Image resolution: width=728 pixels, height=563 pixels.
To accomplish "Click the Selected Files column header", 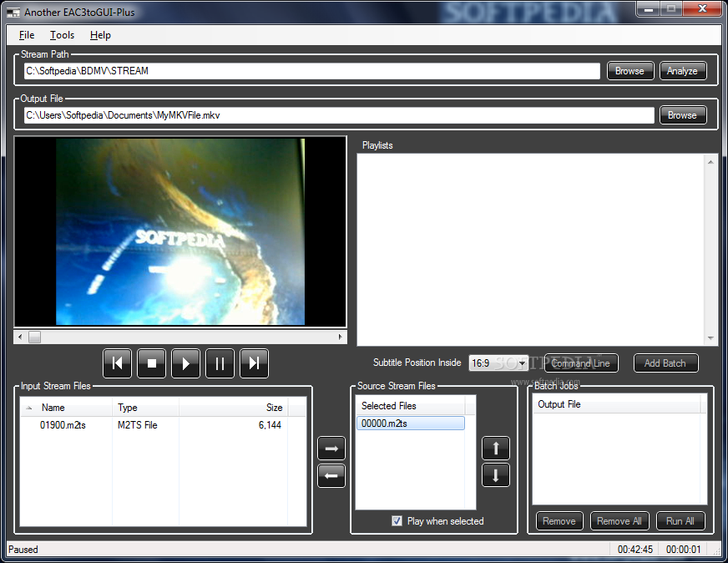I will coord(411,405).
